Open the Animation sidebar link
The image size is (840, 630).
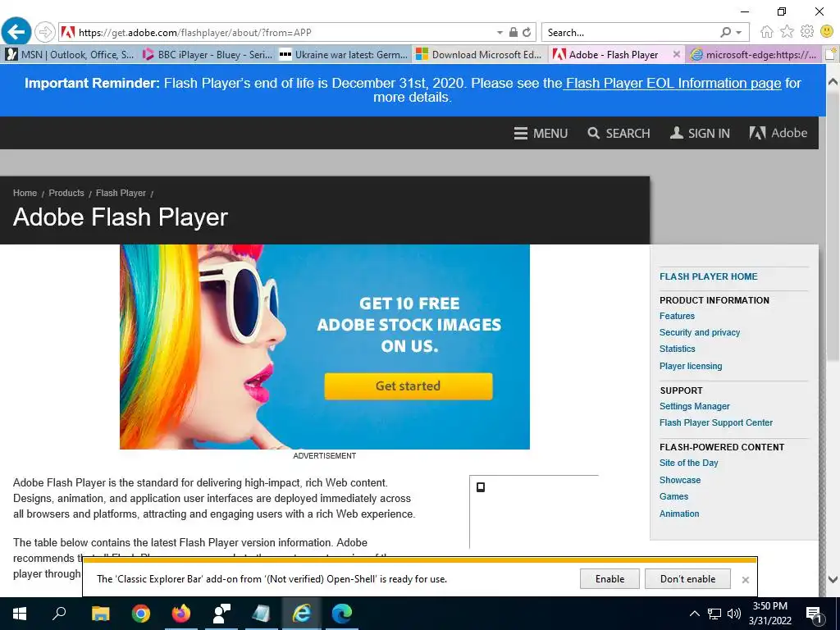click(x=678, y=514)
